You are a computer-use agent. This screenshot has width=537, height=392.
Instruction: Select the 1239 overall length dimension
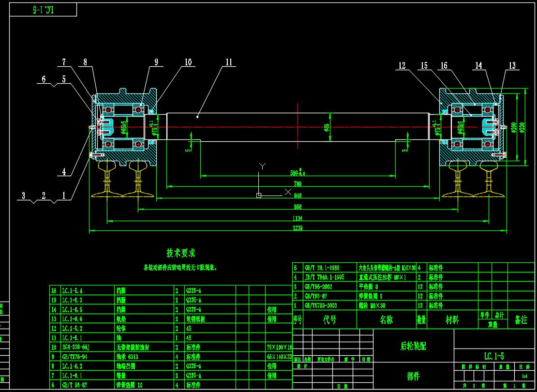(x=298, y=228)
